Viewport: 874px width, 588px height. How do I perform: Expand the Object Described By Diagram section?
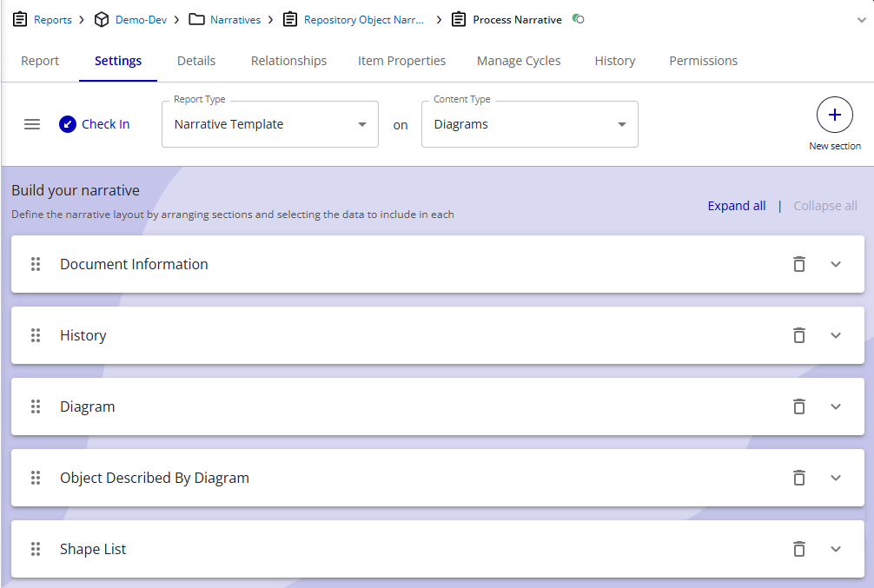tap(836, 478)
